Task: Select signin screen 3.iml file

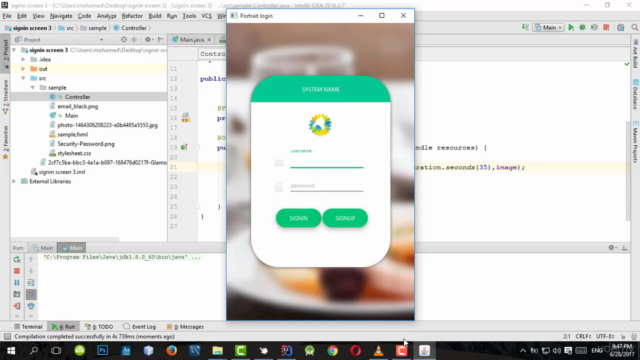Action: pyautogui.click(x=62, y=172)
